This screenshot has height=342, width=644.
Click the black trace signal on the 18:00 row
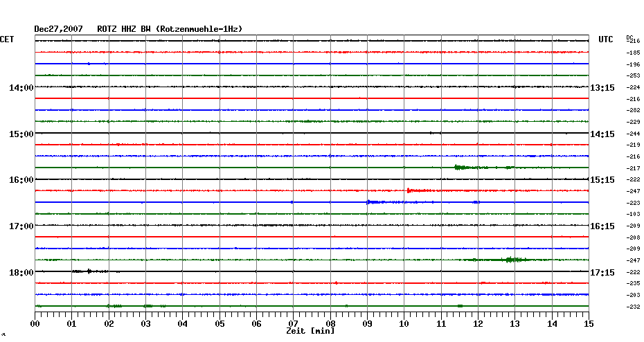[89, 271]
